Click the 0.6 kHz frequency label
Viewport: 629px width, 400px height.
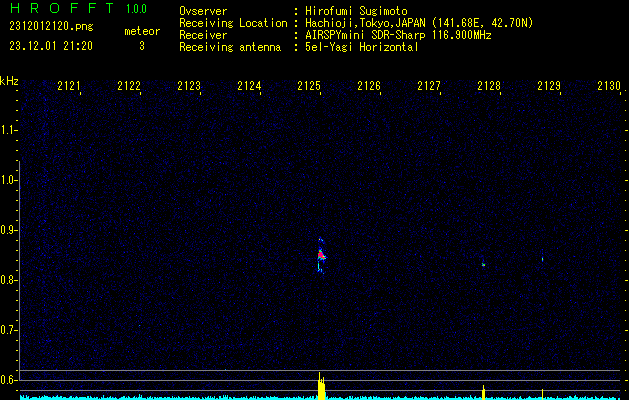[x=8, y=380]
